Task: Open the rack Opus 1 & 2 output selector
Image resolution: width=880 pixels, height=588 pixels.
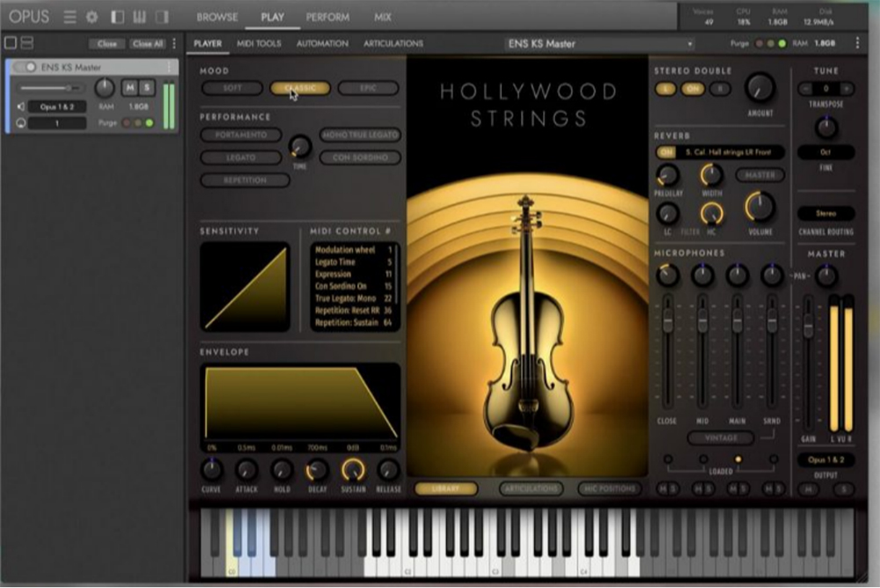Action: click(x=57, y=107)
